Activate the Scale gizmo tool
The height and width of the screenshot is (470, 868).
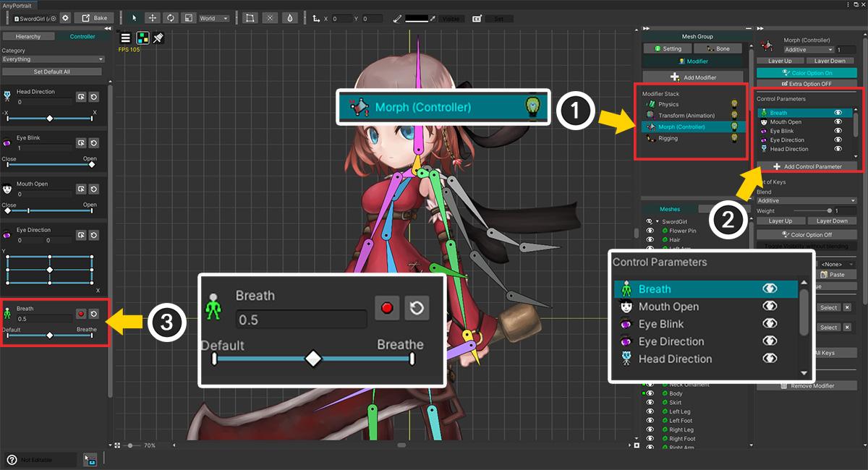187,18
